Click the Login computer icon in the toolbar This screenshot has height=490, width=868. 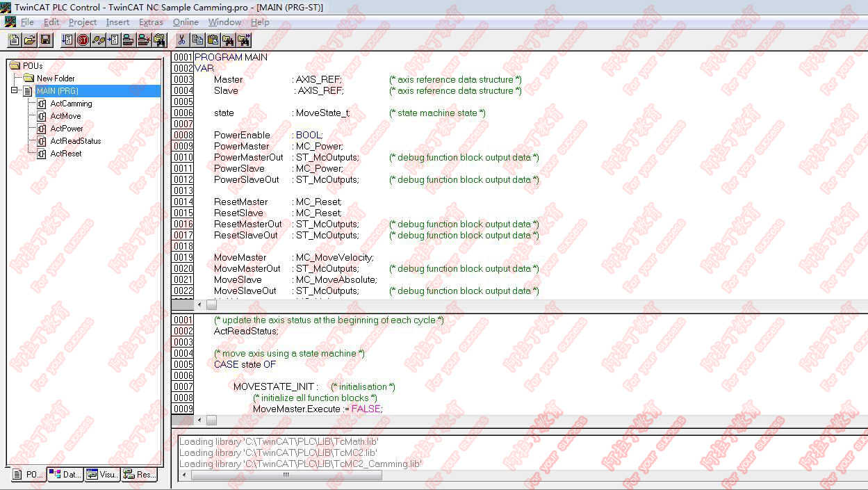(x=129, y=40)
